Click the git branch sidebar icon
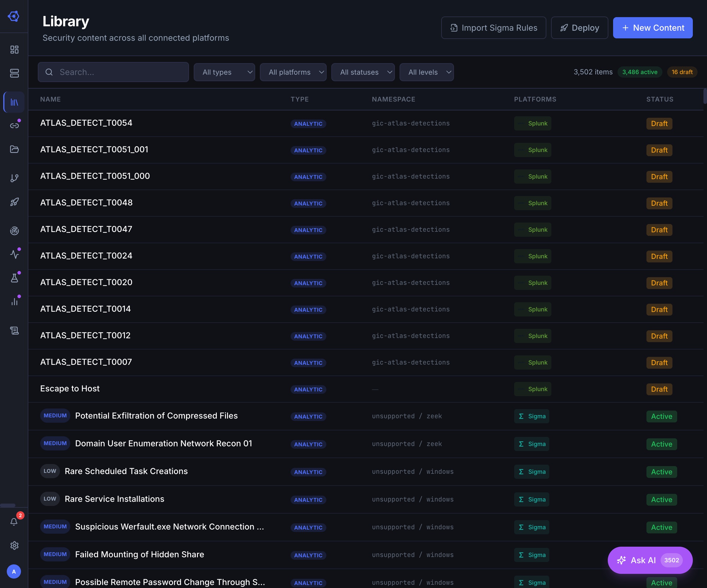This screenshot has height=588, width=707. [14, 178]
